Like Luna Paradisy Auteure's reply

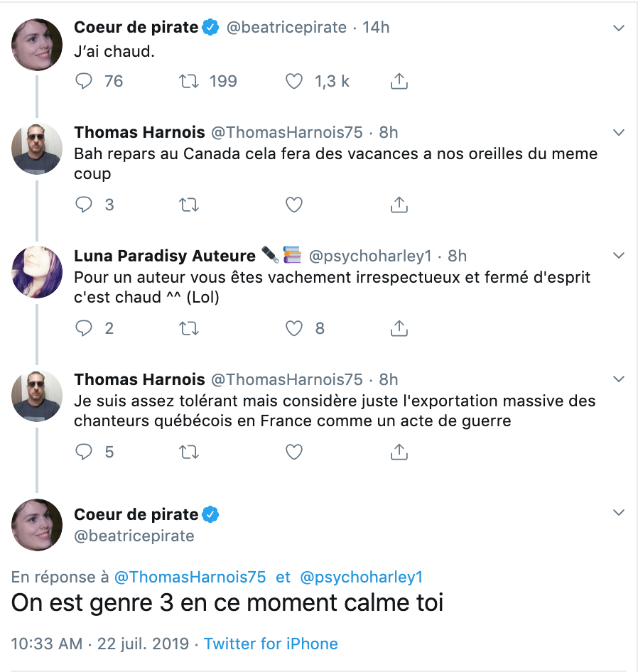[x=294, y=328]
